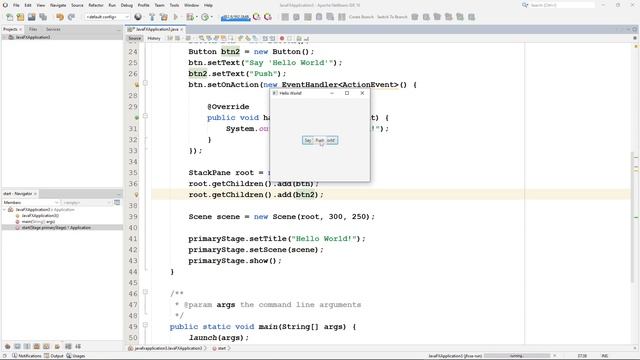Toggle fourth Navigator filter icon at bottom

[37, 346]
